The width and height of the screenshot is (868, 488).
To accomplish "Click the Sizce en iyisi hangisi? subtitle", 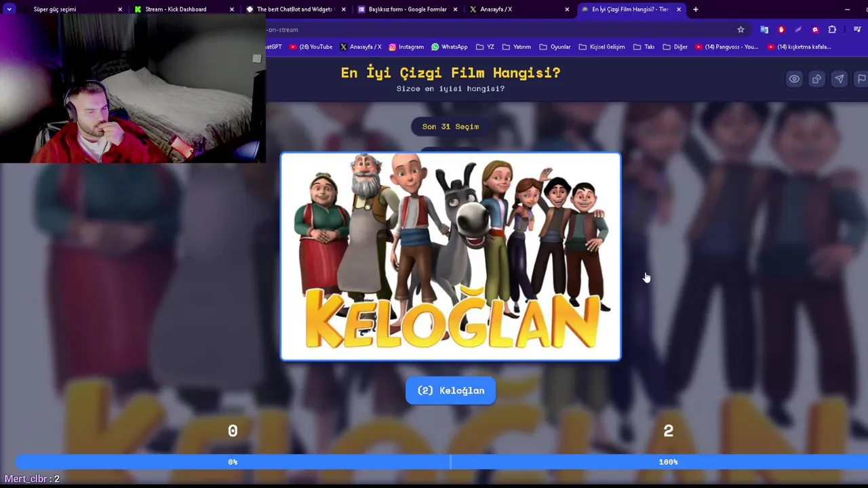I will (x=450, y=89).
